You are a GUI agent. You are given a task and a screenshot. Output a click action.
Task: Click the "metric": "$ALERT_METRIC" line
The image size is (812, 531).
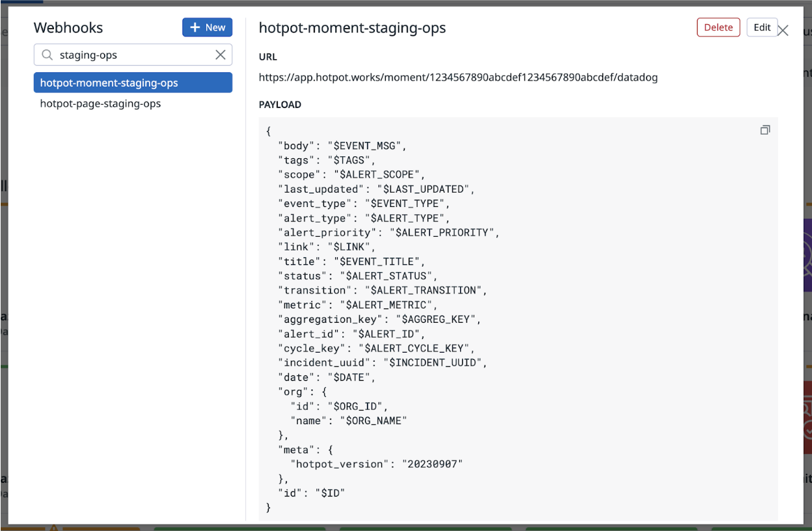click(x=357, y=305)
